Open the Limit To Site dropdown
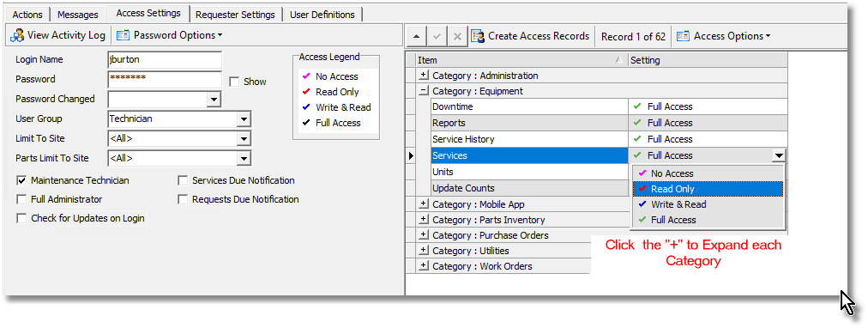The height and width of the screenshot is (328, 868). tap(243, 138)
